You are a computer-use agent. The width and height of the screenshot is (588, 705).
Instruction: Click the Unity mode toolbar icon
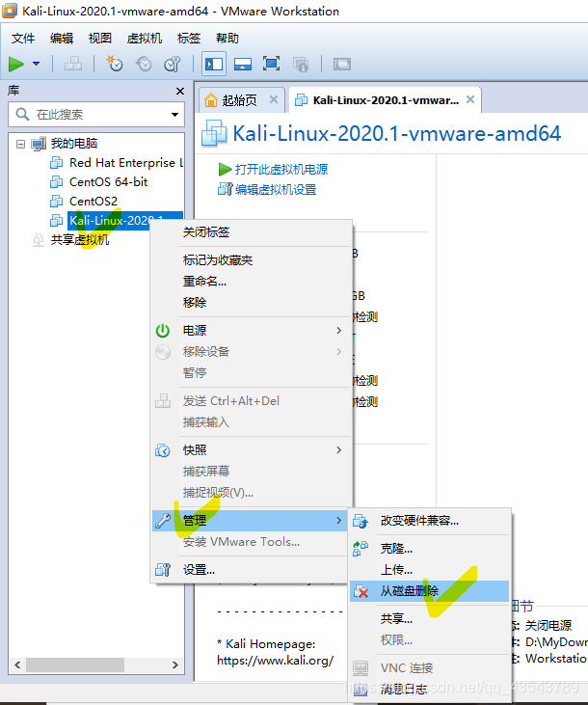[x=301, y=65]
